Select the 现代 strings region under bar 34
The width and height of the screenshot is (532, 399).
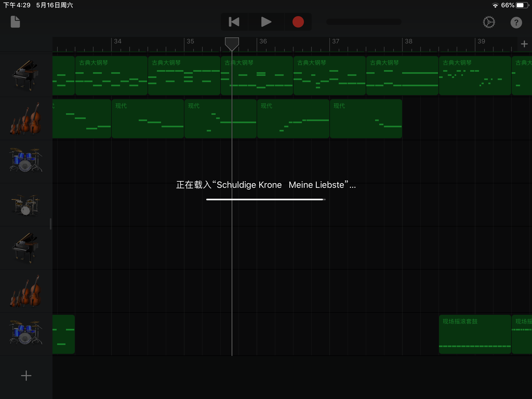(x=148, y=118)
